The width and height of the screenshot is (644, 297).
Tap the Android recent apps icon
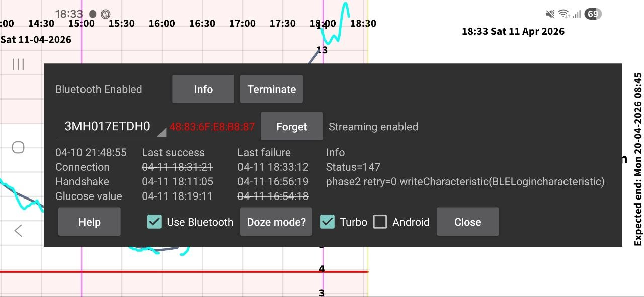coord(18,64)
